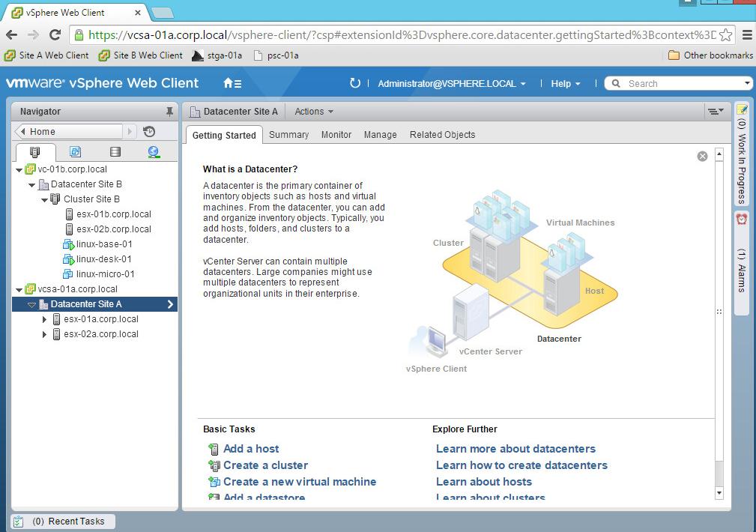Switch to the Summary tab
The width and height of the screenshot is (756, 532).
pyautogui.click(x=288, y=135)
